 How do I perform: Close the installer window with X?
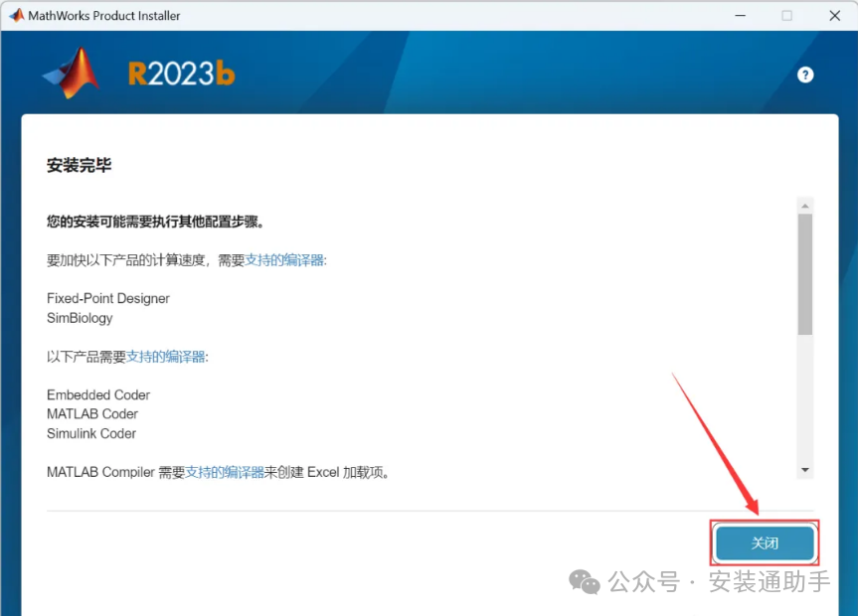point(834,16)
